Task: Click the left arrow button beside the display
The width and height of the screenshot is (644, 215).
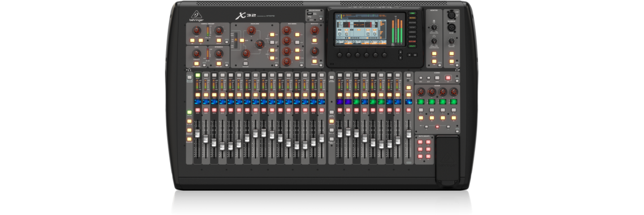Action: tap(409, 55)
